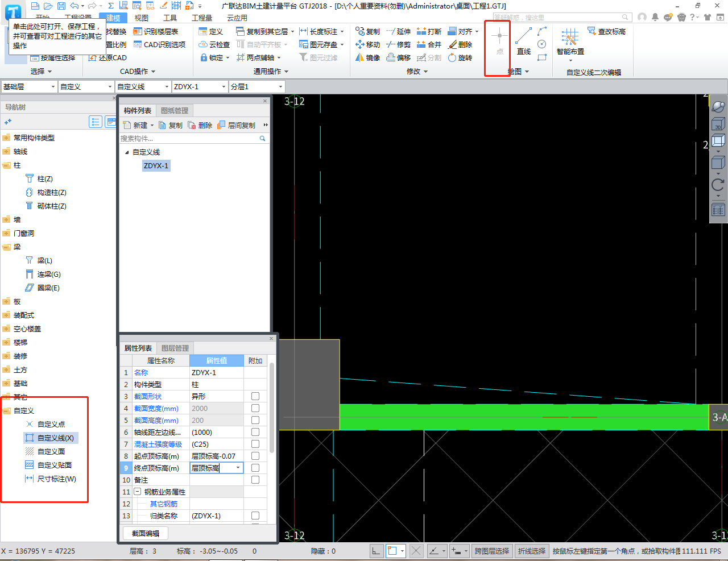
Task: Select ZDYX-1 in component list
Action: [x=156, y=165]
